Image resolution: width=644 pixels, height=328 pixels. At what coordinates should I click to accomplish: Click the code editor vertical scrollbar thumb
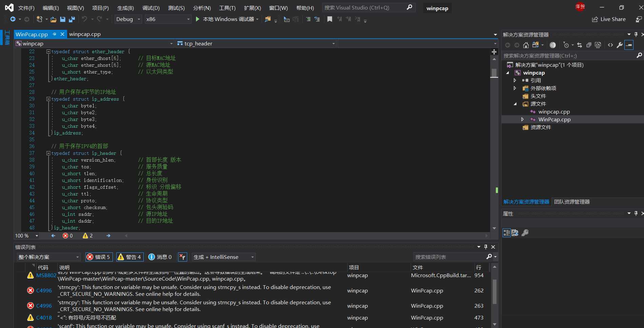(494, 73)
